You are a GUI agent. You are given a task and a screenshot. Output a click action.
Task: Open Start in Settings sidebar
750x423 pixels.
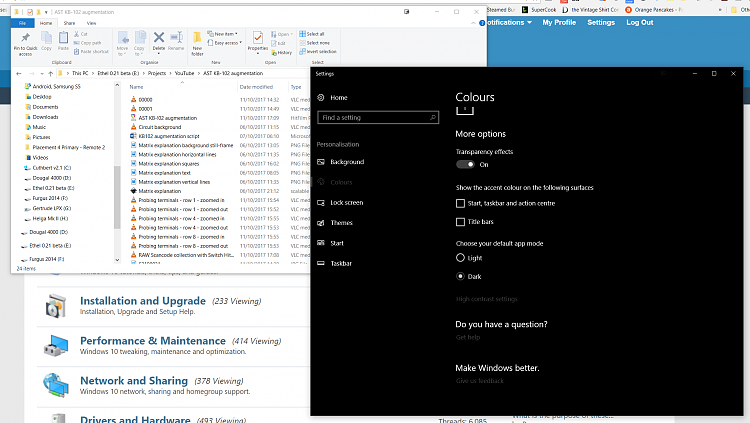337,243
